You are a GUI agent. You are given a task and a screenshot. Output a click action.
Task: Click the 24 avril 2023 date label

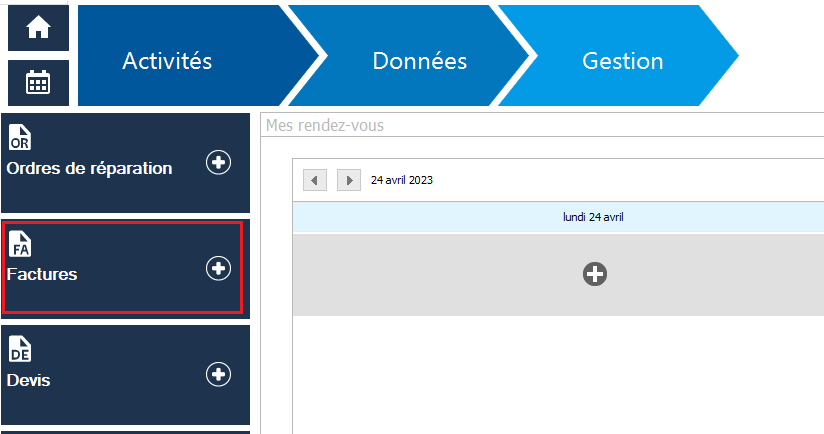click(402, 181)
